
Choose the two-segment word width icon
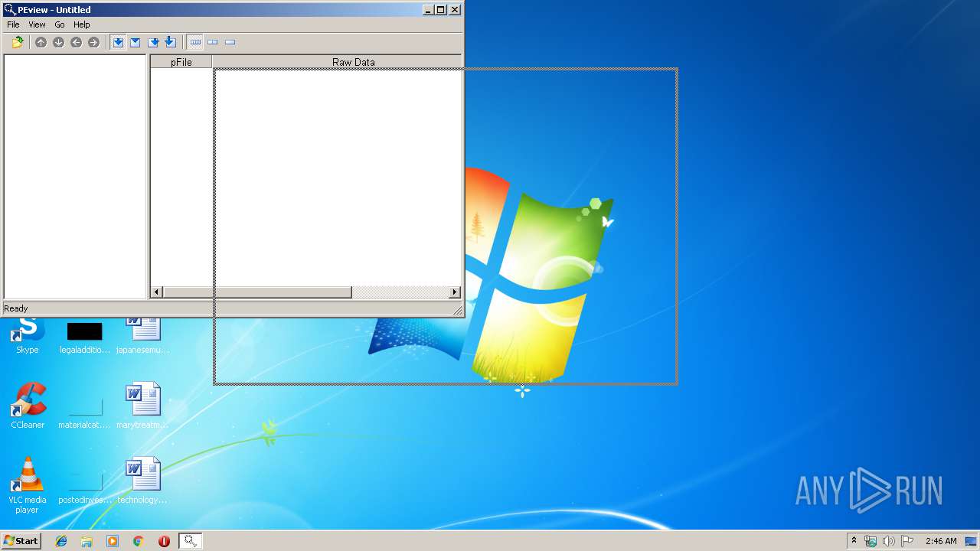(213, 42)
